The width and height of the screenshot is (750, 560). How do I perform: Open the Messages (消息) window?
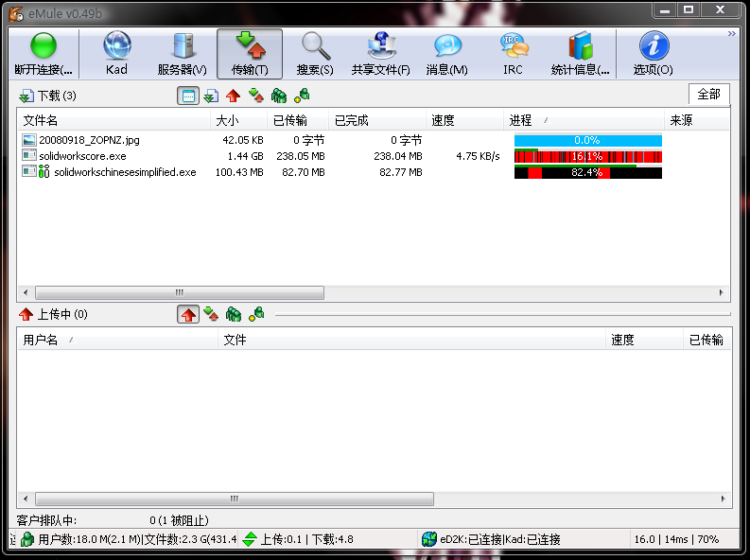pos(446,54)
